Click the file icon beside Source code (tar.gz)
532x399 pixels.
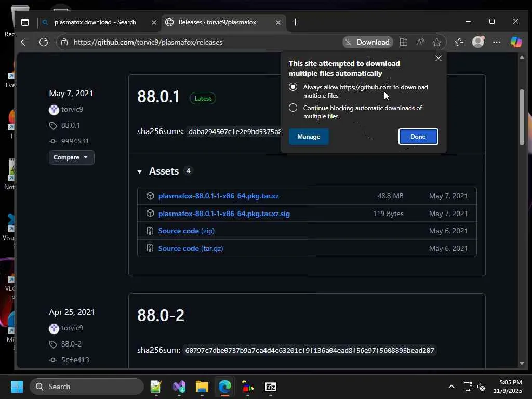[x=150, y=248]
